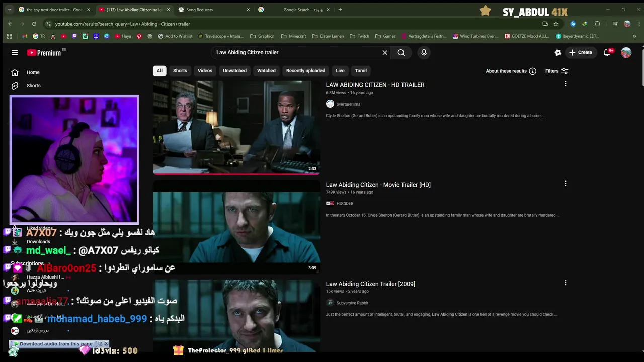Open LAW ABIDING CITIZEN - HD TRAILER title
644x362 pixels.
click(x=375, y=85)
